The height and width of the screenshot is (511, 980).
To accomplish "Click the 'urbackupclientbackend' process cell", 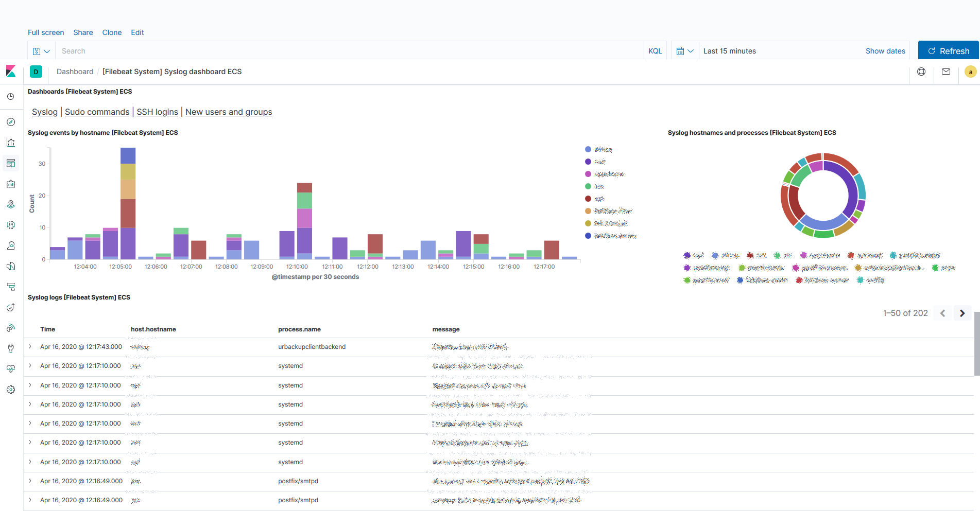I will (x=312, y=347).
